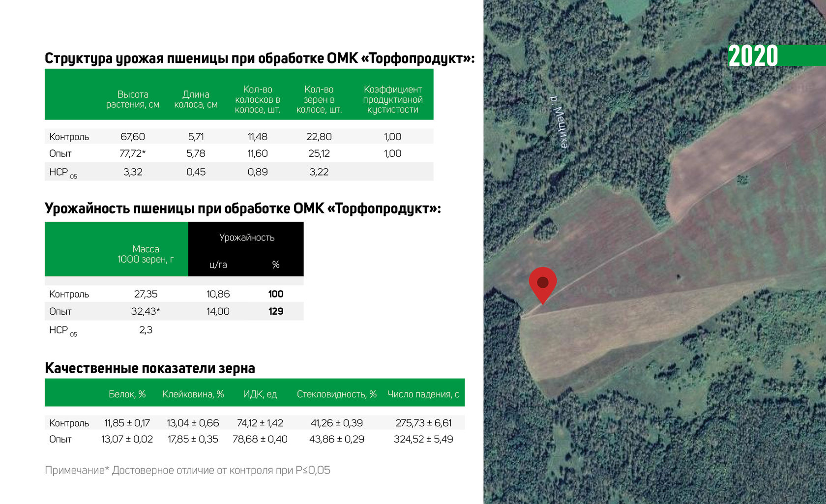This screenshot has width=826, height=504.
Task: Click the 'ц/га' subheader
Action: tap(218, 265)
